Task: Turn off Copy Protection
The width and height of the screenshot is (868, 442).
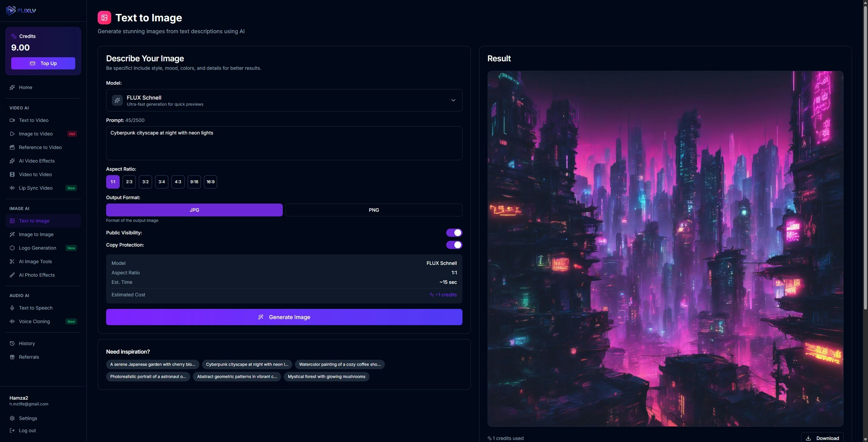Action: (x=454, y=245)
